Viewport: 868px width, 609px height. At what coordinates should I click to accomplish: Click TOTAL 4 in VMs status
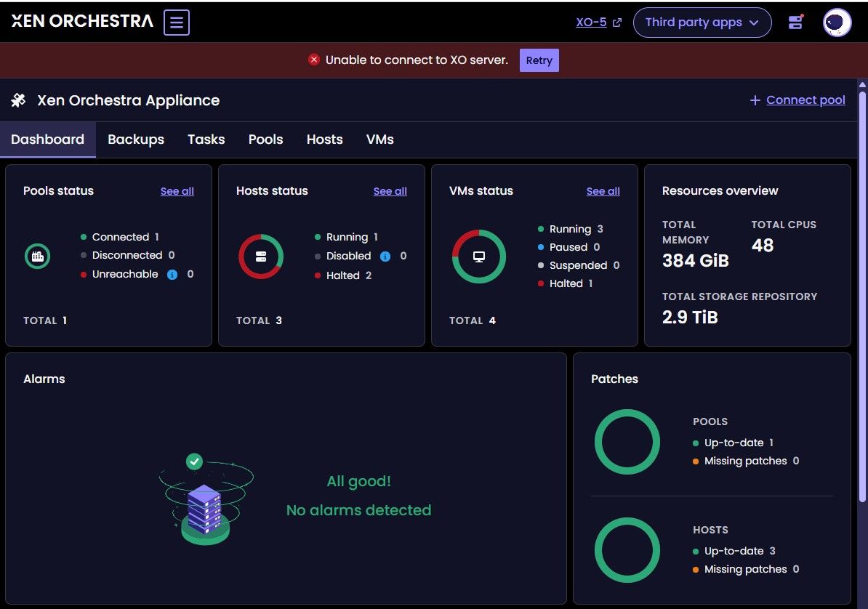point(473,320)
